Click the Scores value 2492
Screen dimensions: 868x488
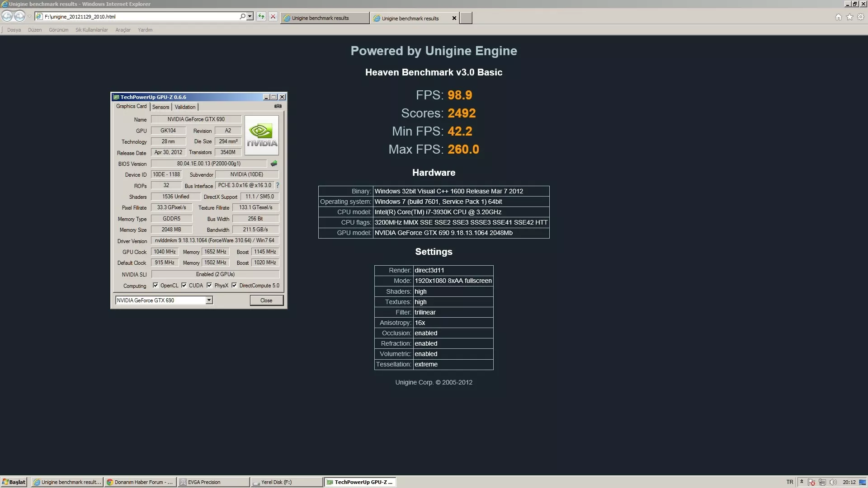(x=462, y=113)
